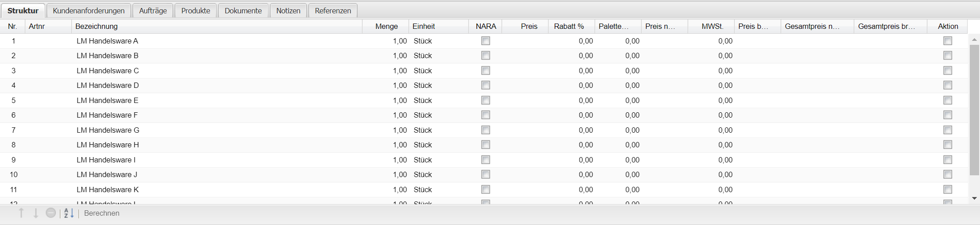Viewport: 980px width, 225px height.
Task: Go to the Referenzen tab
Action: point(333,11)
